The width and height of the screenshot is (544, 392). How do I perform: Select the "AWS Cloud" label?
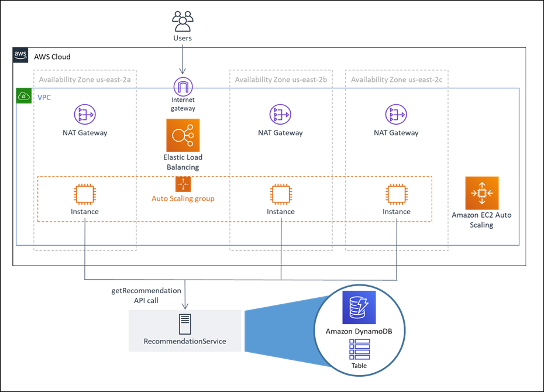(x=52, y=57)
